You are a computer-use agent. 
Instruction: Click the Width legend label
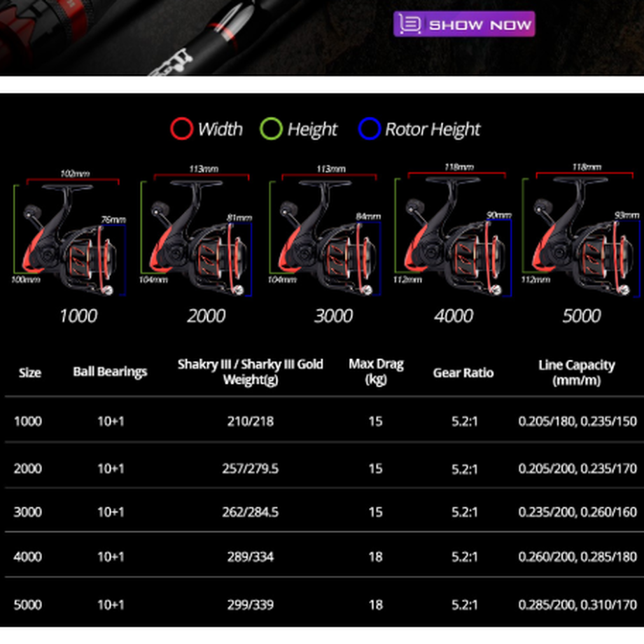[x=220, y=129]
